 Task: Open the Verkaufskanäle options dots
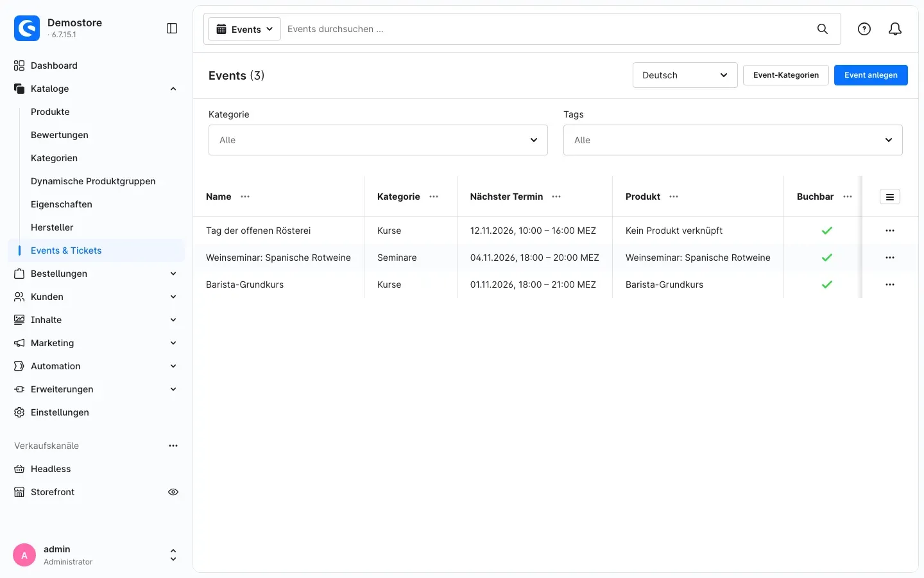(173, 446)
